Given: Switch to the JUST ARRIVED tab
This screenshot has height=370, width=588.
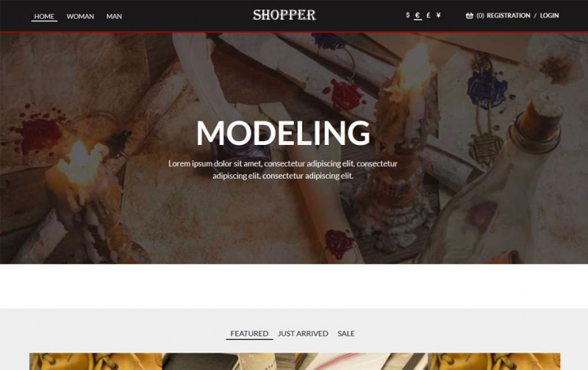Looking at the screenshot, I should point(303,333).
